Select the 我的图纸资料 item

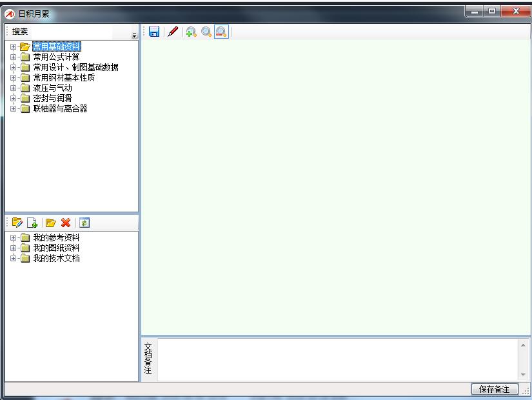click(56, 248)
